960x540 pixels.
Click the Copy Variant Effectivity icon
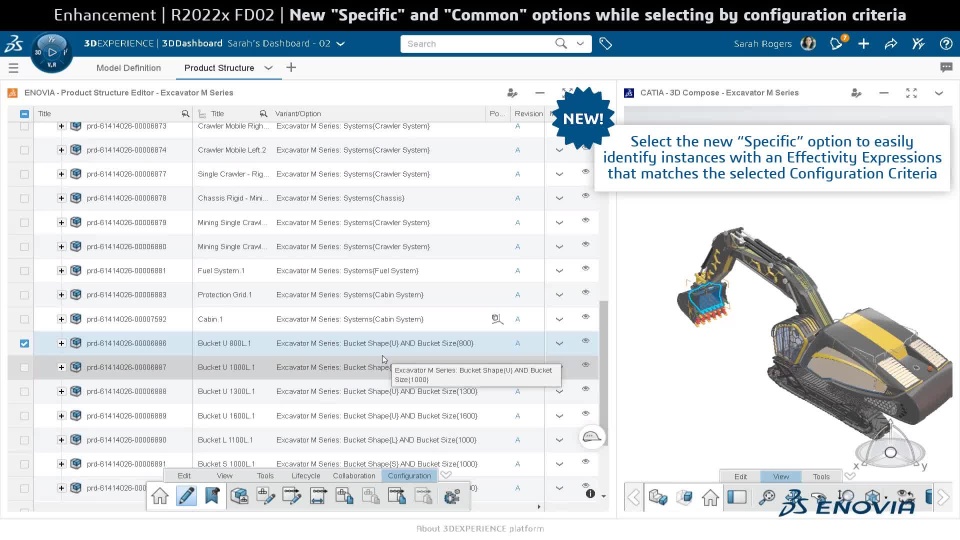pos(344,495)
